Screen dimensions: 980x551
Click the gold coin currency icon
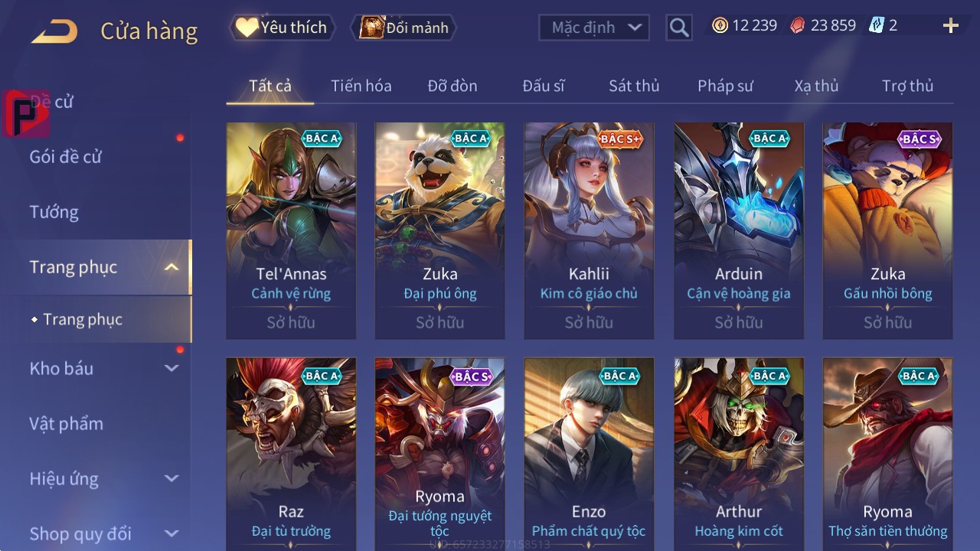point(720,25)
